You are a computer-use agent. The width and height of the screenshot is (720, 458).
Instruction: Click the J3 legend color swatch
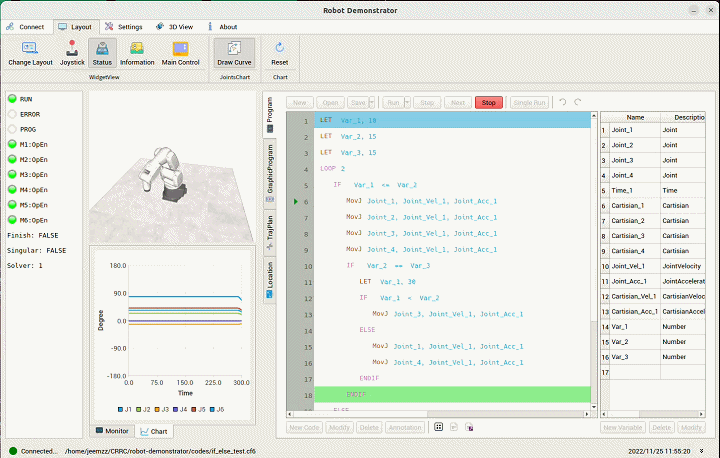coord(157,409)
